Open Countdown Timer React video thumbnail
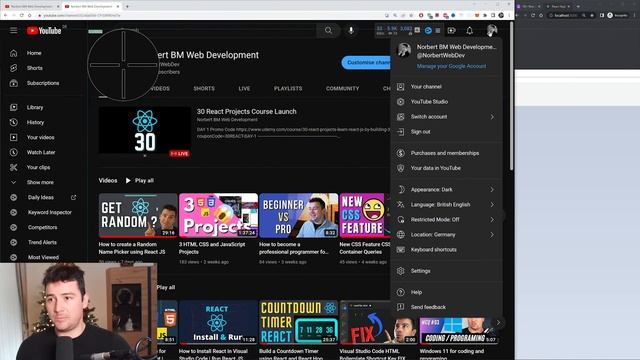The height and width of the screenshot is (360, 640). coord(298,322)
